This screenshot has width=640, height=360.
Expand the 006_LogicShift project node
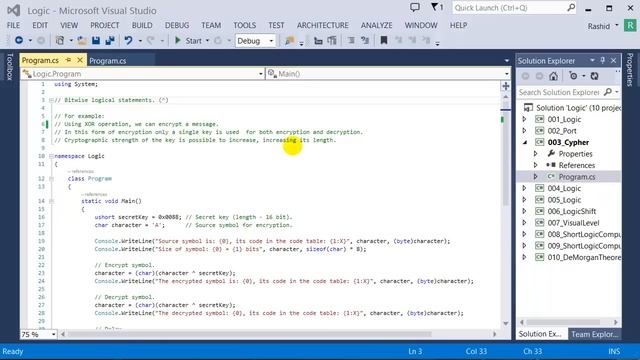[525, 211]
